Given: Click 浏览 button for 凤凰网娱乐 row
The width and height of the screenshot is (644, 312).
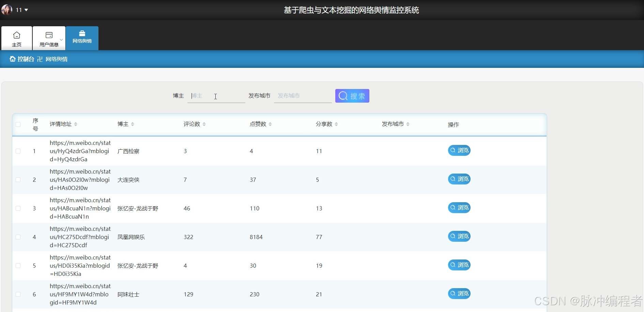Looking at the screenshot, I should point(459,236).
